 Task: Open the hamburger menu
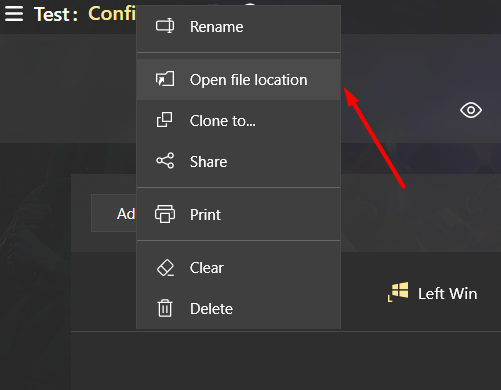[x=14, y=14]
